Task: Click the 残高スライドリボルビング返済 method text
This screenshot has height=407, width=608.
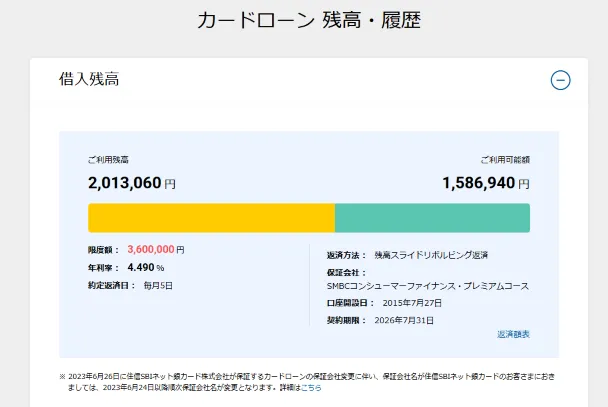Action: (x=430, y=255)
